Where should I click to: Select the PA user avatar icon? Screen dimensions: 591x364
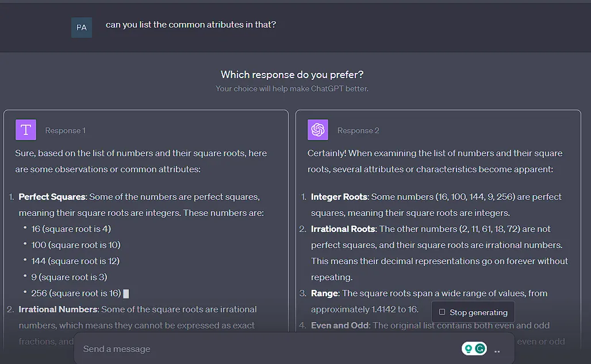pyautogui.click(x=81, y=27)
